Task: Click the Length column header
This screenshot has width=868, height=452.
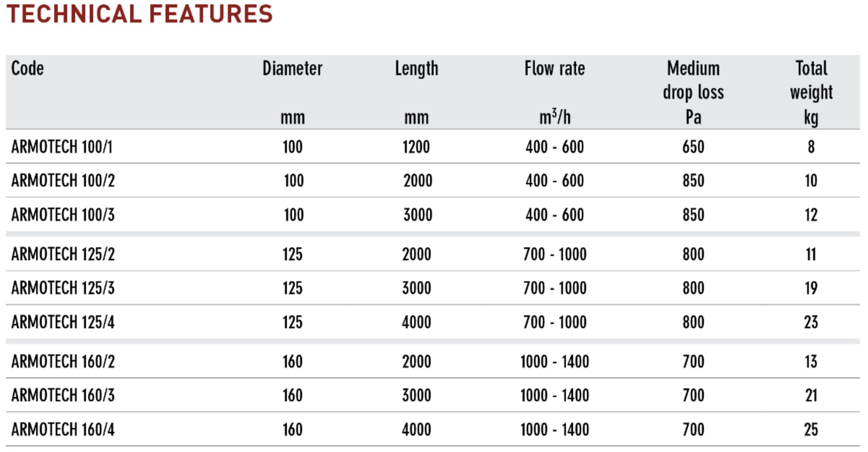Action: [417, 69]
